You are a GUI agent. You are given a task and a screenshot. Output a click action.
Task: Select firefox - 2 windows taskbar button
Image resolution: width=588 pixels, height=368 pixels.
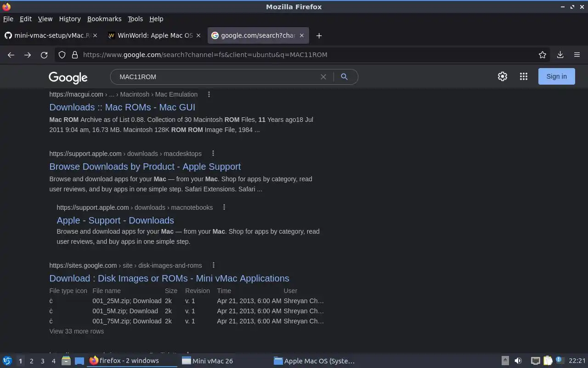[132, 361]
